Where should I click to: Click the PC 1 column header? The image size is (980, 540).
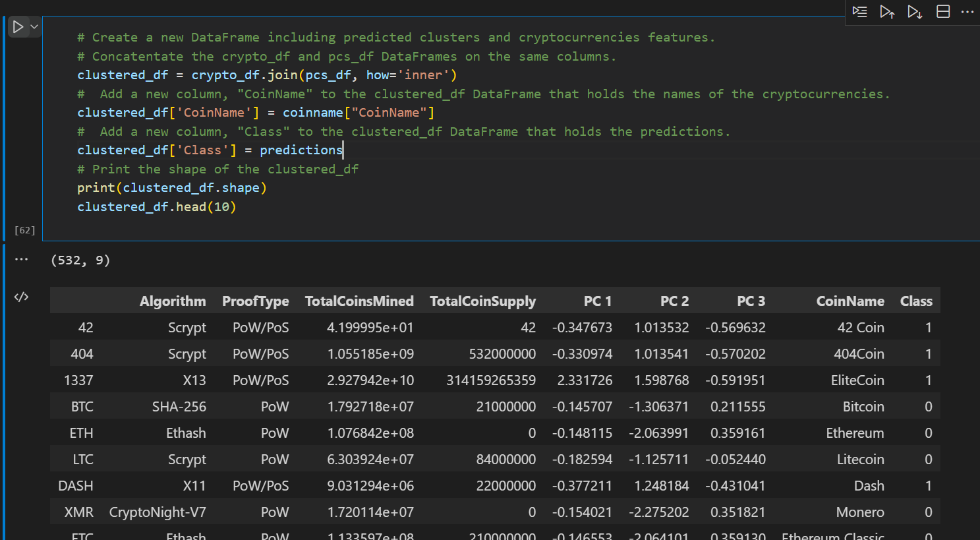pyautogui.click(x=598, y=301)
